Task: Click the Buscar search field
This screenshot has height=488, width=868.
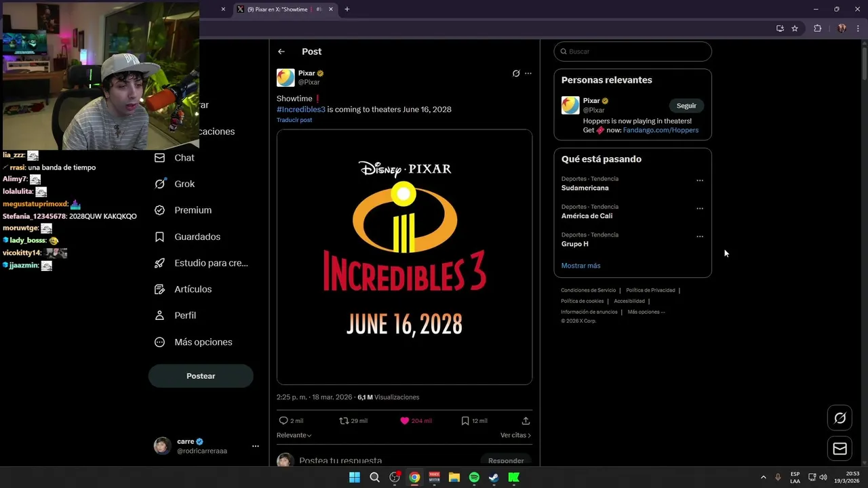Action: (633, 52)
